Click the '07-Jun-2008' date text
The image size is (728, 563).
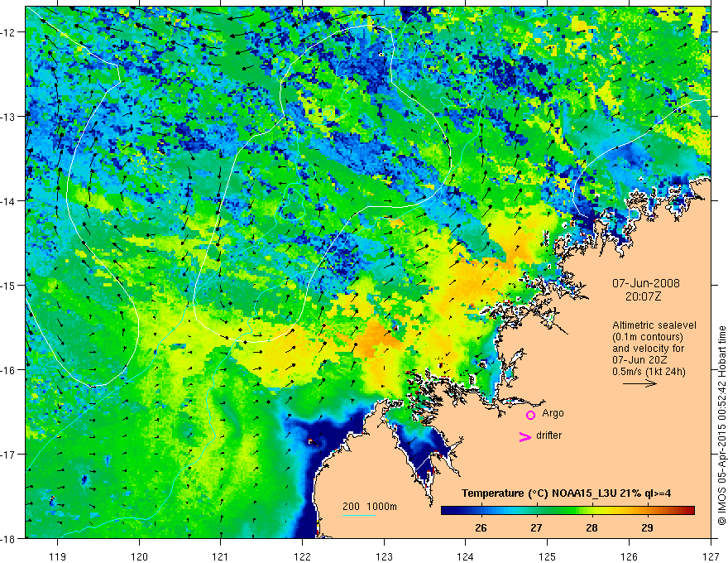click(646, 283)
